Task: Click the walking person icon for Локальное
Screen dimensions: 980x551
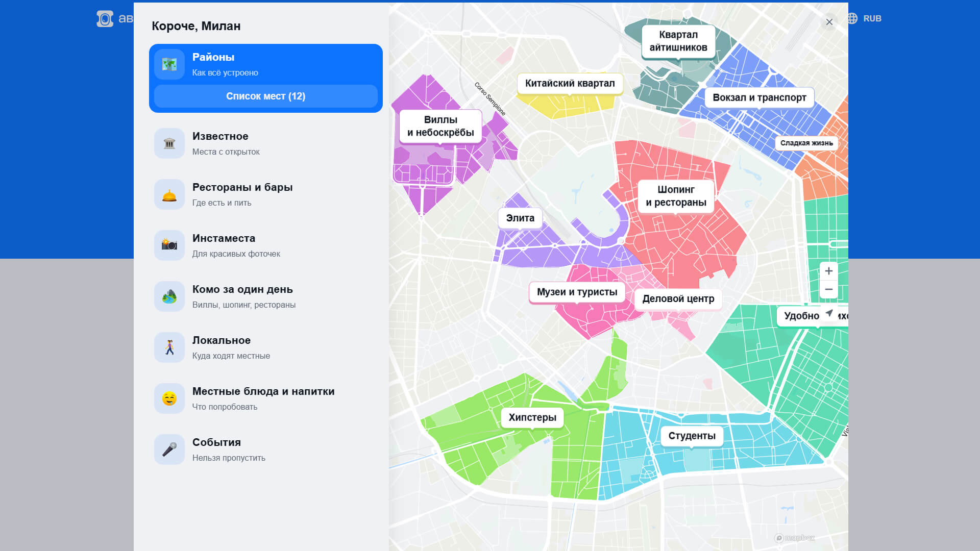Action: (169, 347)
